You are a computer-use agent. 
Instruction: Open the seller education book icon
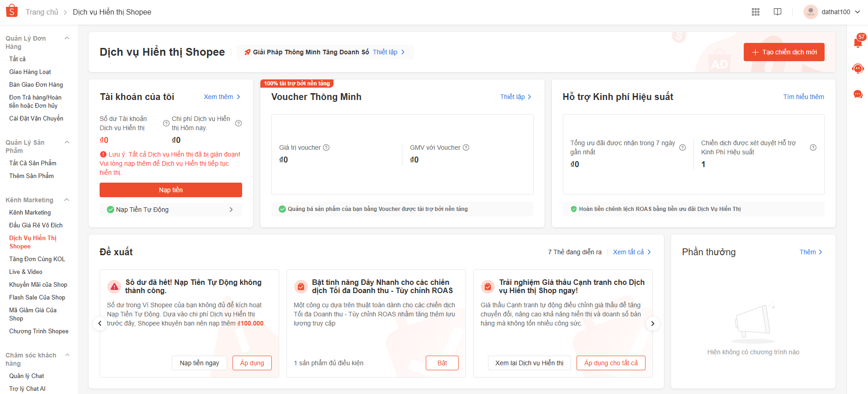coord(778,12)
